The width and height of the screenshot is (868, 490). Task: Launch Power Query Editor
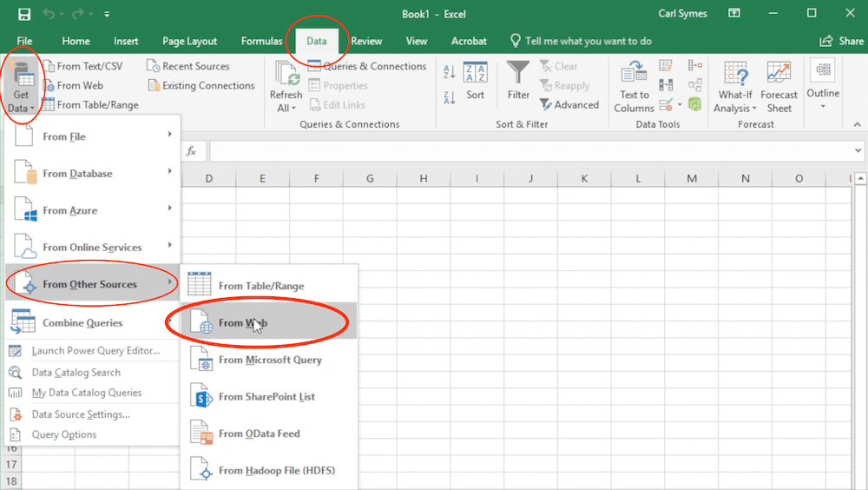coord(95,351)
